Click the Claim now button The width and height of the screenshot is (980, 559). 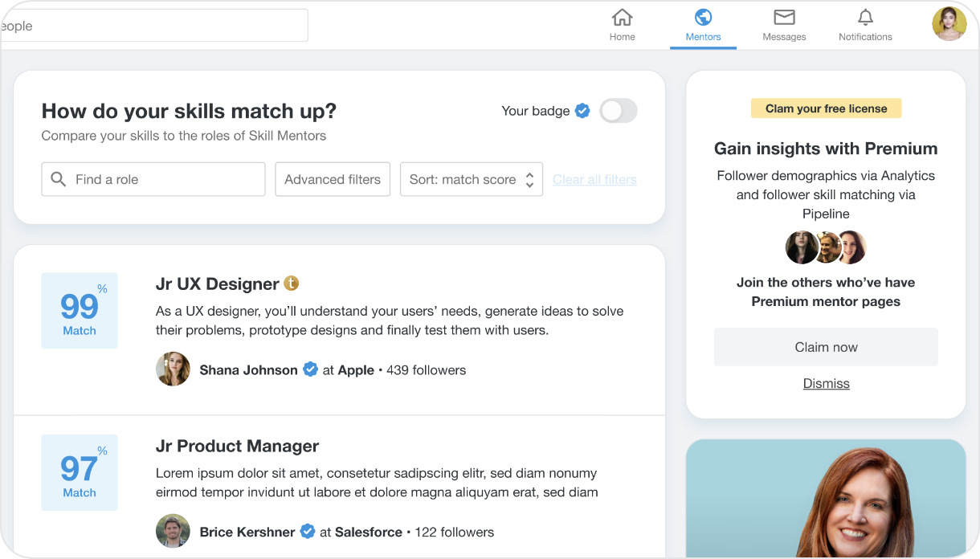coord(826,347)
